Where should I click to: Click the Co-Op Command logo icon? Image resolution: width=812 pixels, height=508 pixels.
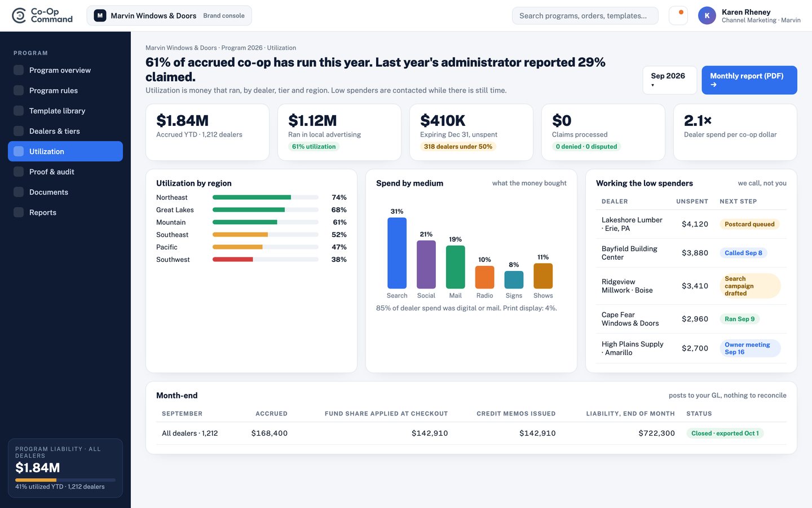click(x=19, y=16)
